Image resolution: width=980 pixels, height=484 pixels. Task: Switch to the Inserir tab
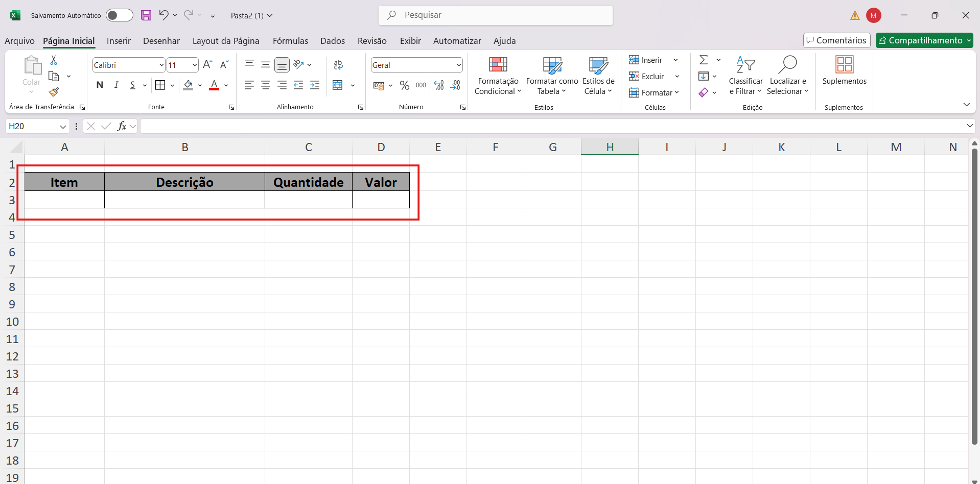(x=119, y=41)
